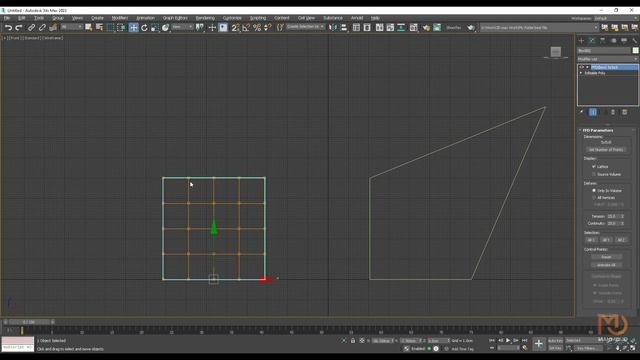Open the Reference Coordinate System dropdown
640x360 pixels.
tap(182, 27)
